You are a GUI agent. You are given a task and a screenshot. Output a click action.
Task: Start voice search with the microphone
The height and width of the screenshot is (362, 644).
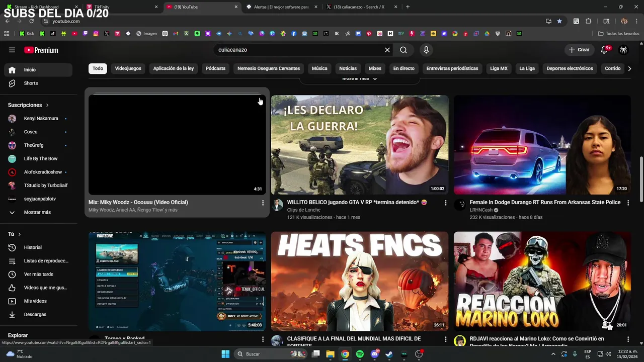[426, 50]
